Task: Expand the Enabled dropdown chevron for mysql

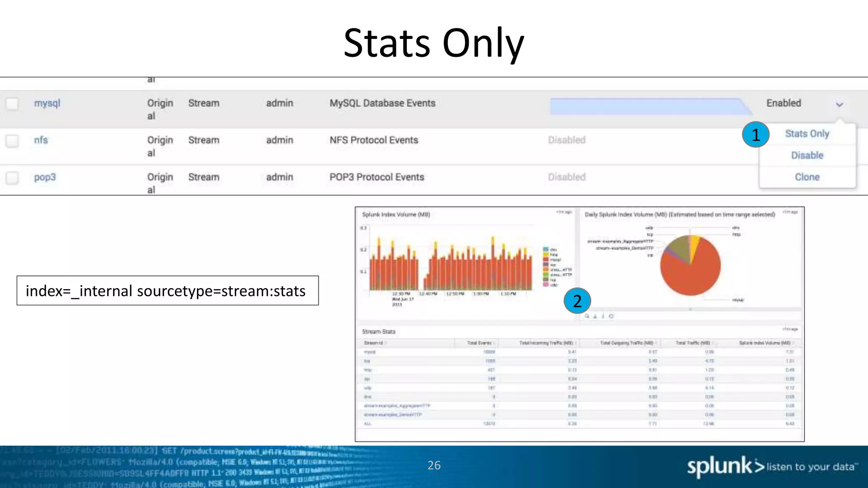Action: 839,104
